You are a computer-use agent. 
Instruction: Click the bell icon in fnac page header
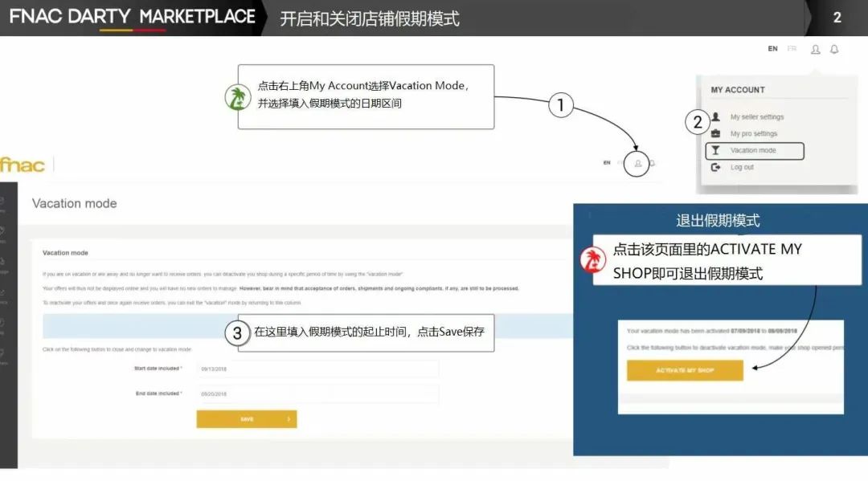pyautogui.click(x=653, y=163)
